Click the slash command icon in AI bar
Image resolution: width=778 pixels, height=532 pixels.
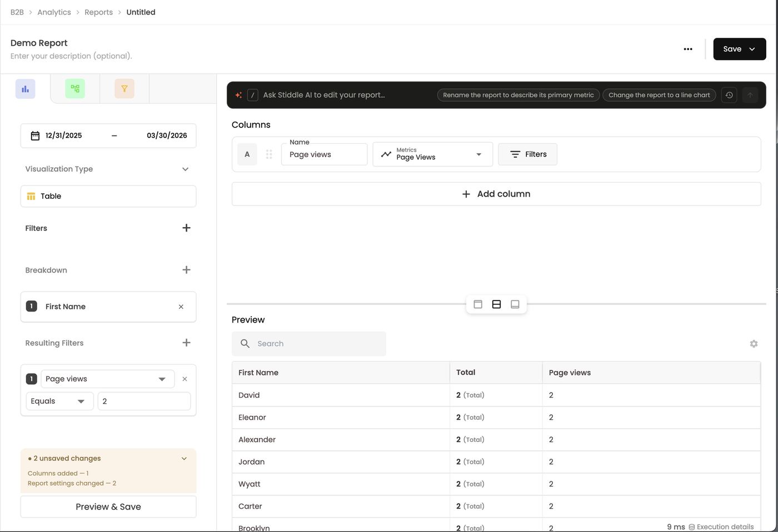(x=253, y=95)
